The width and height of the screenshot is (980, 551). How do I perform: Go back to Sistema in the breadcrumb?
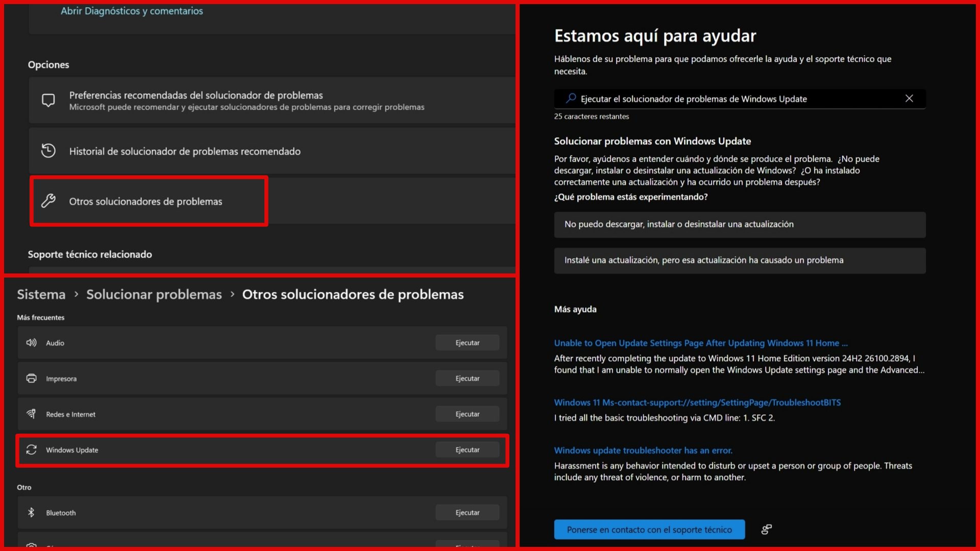41,294
